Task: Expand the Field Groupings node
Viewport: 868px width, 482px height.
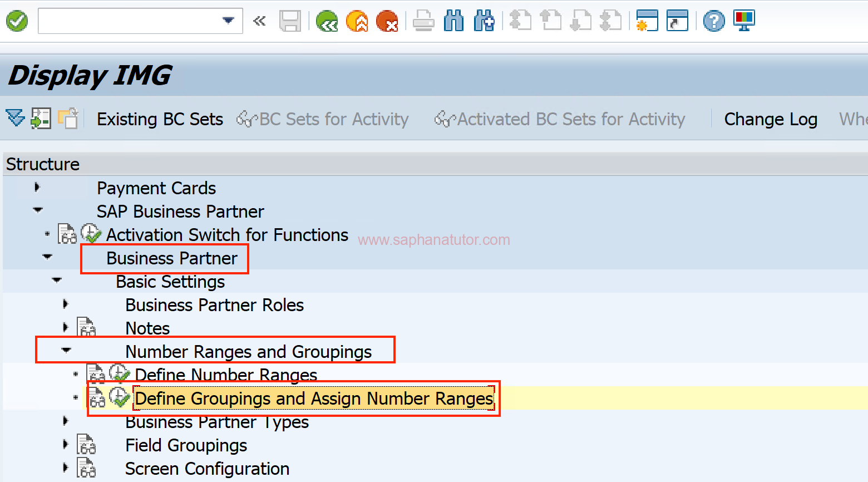Action: (x=66, y=444)
